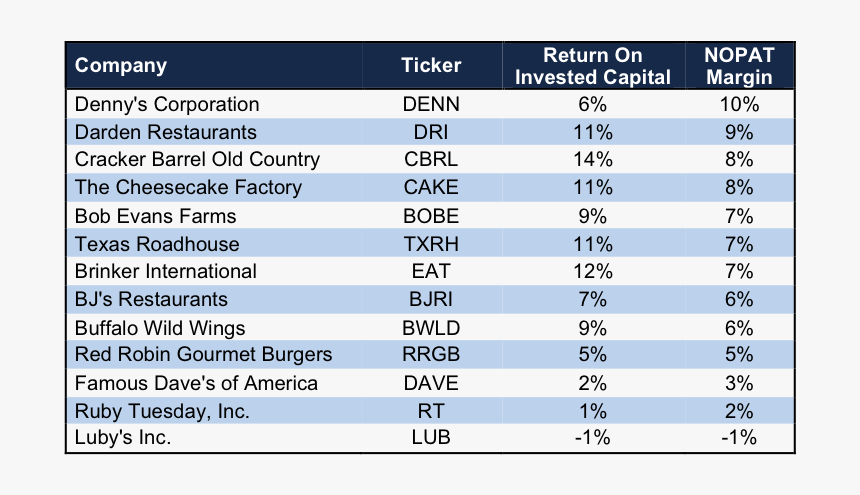Click Brinker International's 12% return value
Screen dimensions: 860x495
coord(593,271)
